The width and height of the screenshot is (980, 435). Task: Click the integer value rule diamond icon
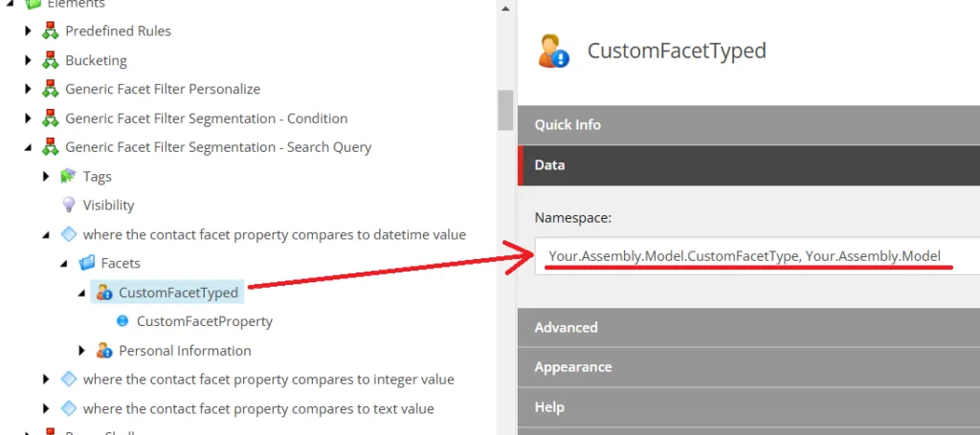pos(69,379)
